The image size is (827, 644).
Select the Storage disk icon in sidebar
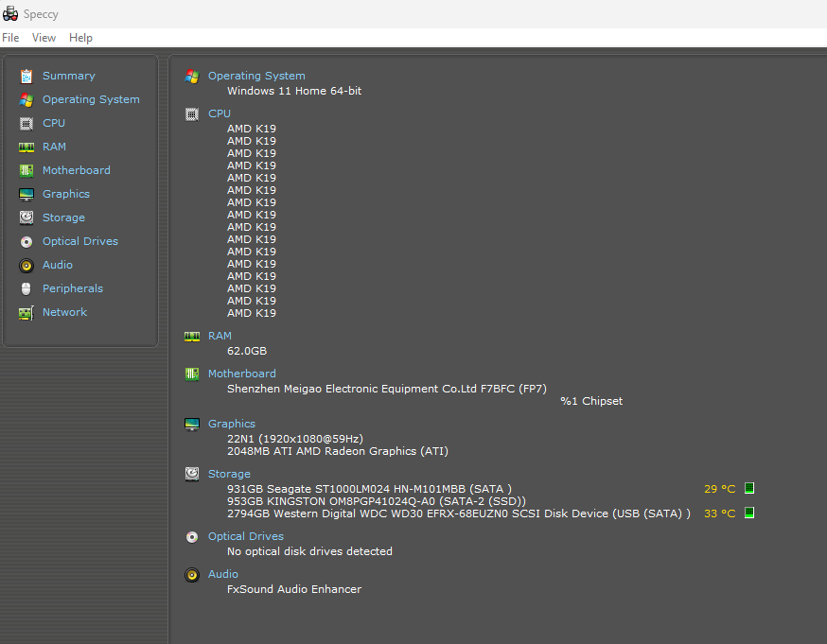pyautogui.click(x=26, y=218)
